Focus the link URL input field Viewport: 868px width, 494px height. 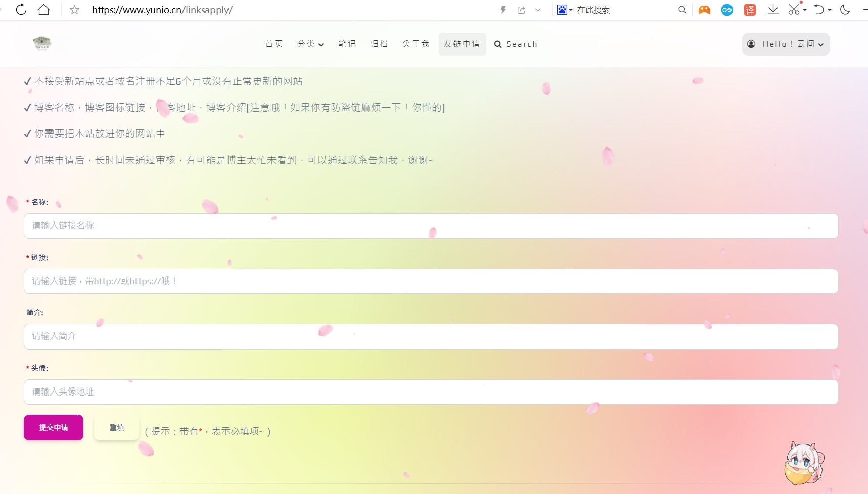[431, 281]
